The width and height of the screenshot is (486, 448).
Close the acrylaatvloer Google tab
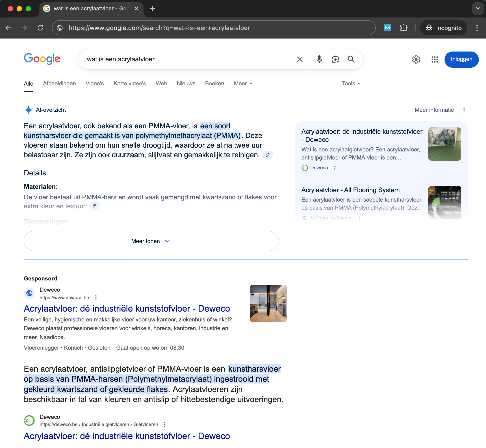click(136, 9)
